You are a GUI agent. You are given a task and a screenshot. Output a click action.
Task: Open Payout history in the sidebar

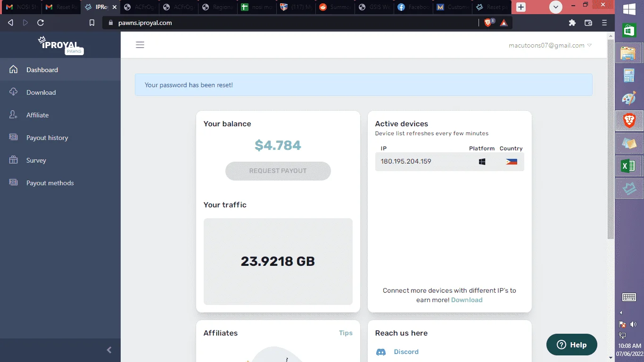pos(60,138)
